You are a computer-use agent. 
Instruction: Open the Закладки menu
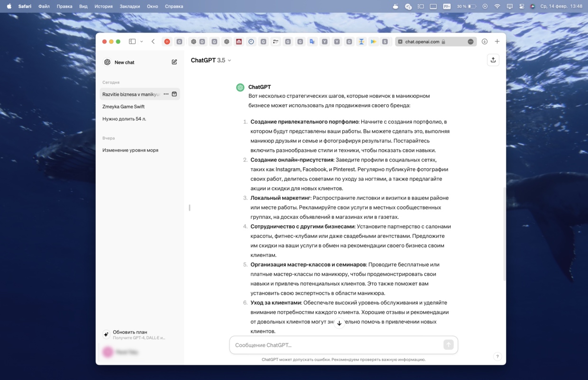pos(130,6)
